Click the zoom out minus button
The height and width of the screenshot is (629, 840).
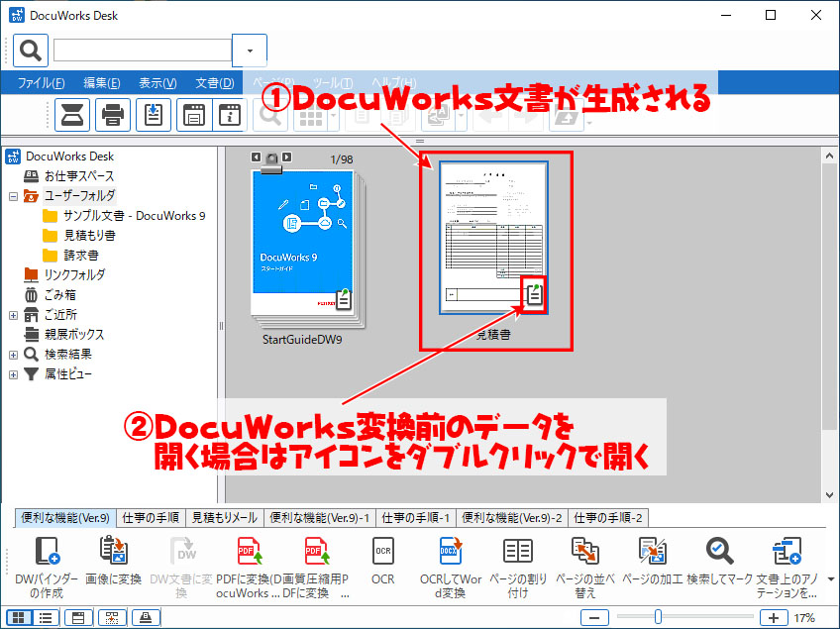click(594, 618)
